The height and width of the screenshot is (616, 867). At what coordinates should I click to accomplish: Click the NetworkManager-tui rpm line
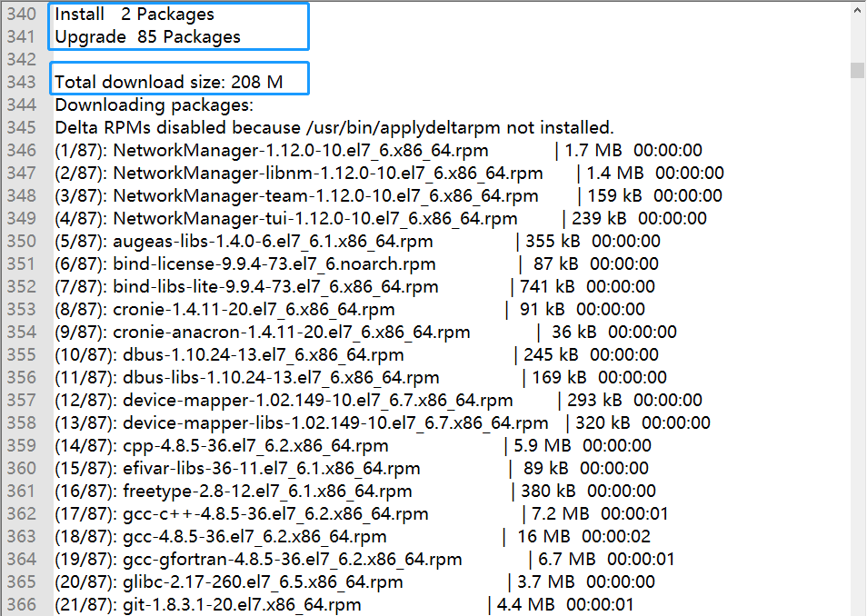pos(381,218)
